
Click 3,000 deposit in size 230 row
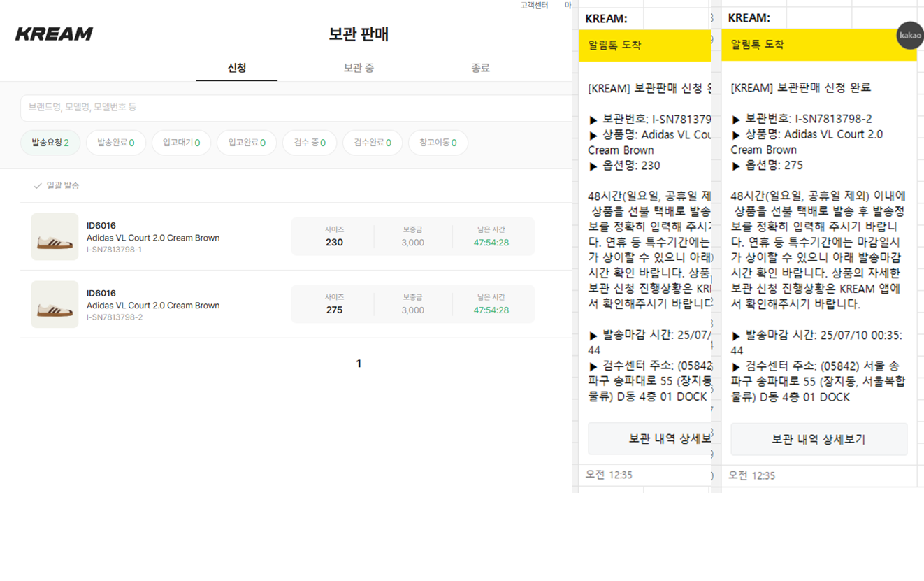(412, 243)
